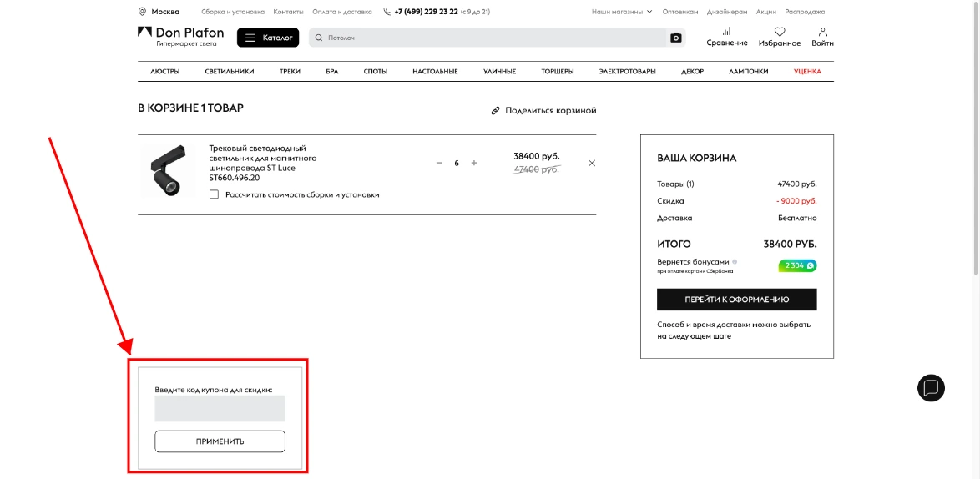Image resolution: width=980 pixels, height=479 pixels.
Task: Open the БРА category
Action: (332, 71)
